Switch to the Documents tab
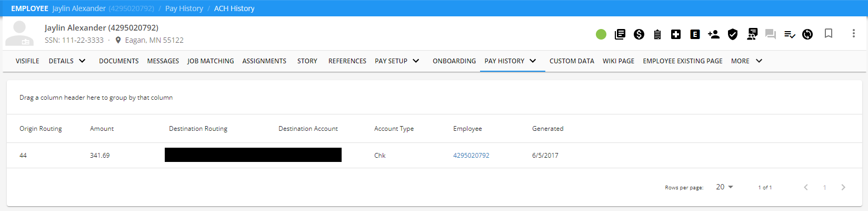The image size is (868, 211). tap(118, 61)
